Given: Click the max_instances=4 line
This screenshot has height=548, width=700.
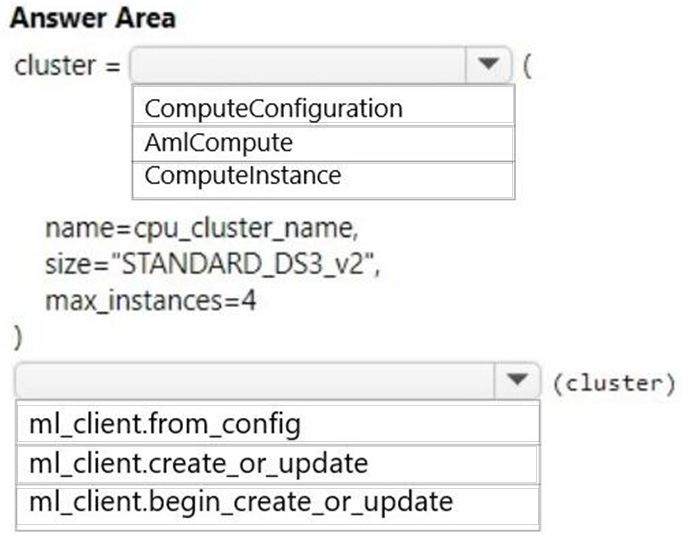Looking at the screenshot, I should coord(151,301).
